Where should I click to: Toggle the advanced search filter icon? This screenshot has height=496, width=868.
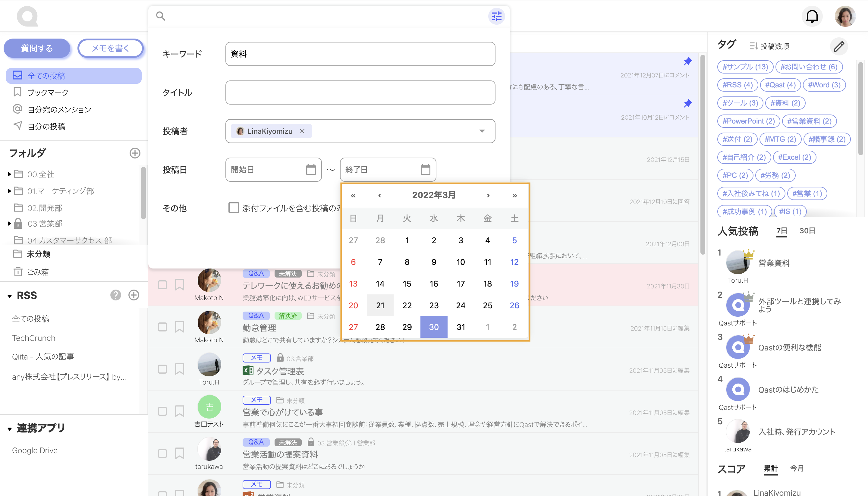496,16
